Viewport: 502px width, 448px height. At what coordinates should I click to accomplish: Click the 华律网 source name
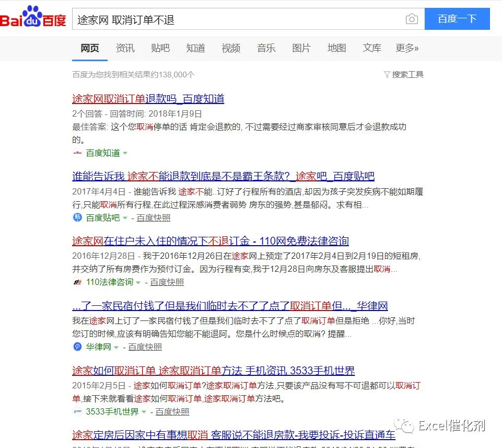pyautogui.click(x=98, y=347)
